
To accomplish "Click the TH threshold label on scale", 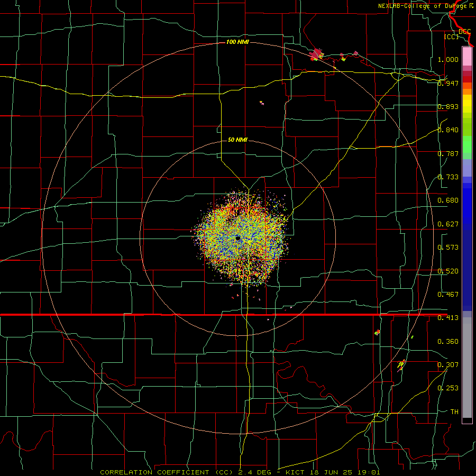I will (454, 412).
